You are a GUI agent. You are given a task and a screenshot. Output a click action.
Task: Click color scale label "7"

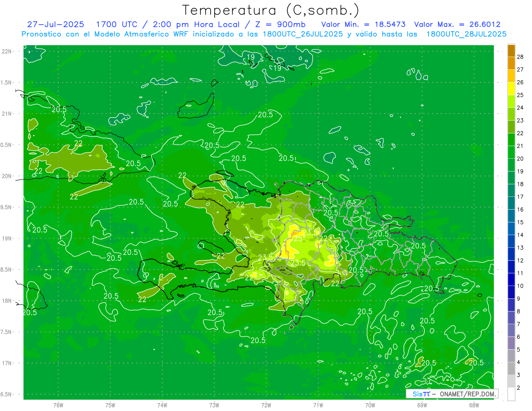pyautogui.click(x=519, y=324)
